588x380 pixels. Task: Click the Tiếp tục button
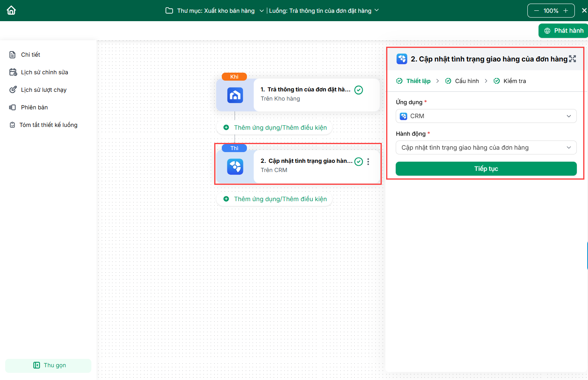[486, 169]
